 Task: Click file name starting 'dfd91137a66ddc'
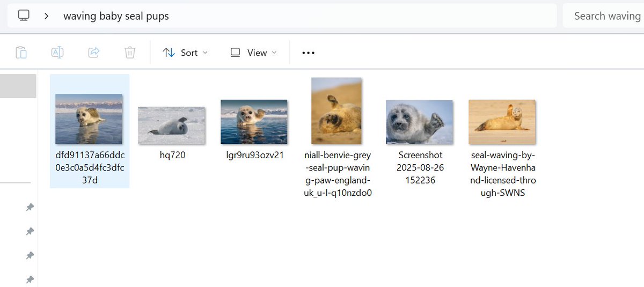point(90,167)
